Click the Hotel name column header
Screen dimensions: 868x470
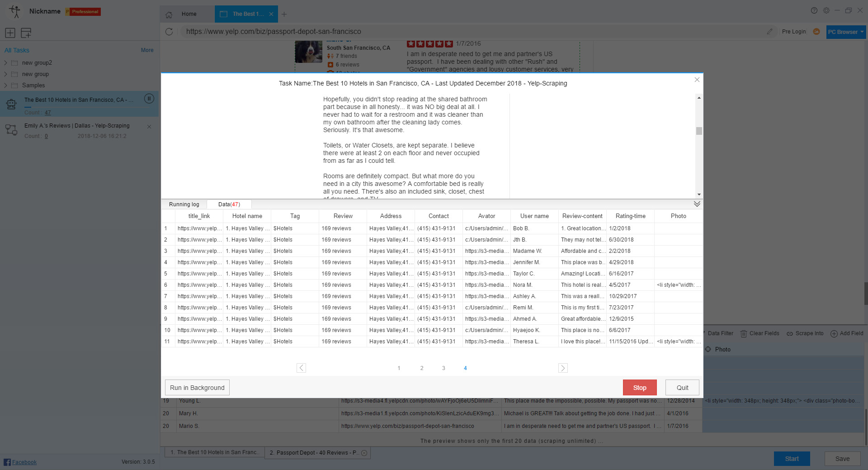pyautogui.click(x=247, y=216)
